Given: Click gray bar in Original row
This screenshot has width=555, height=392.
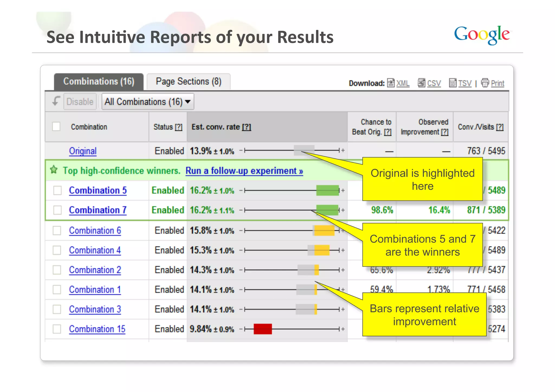Looking at the screenshot, I should tap(304, 150).
